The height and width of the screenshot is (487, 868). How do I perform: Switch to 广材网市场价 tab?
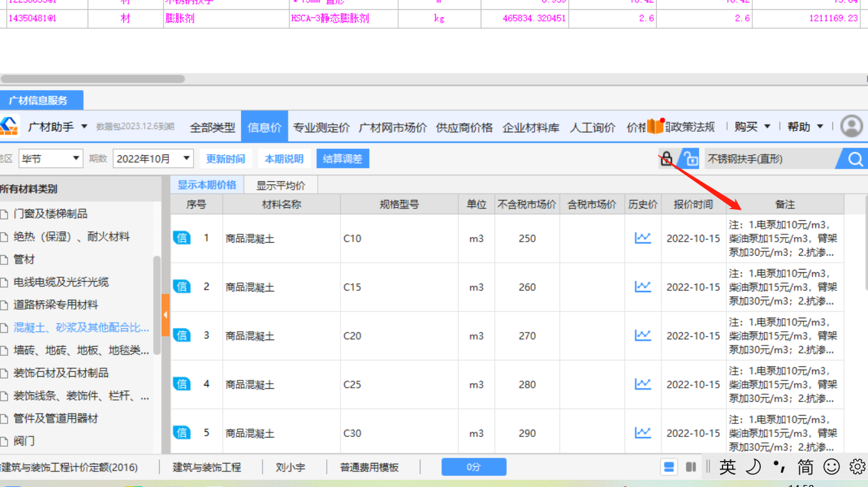(392, 127)
